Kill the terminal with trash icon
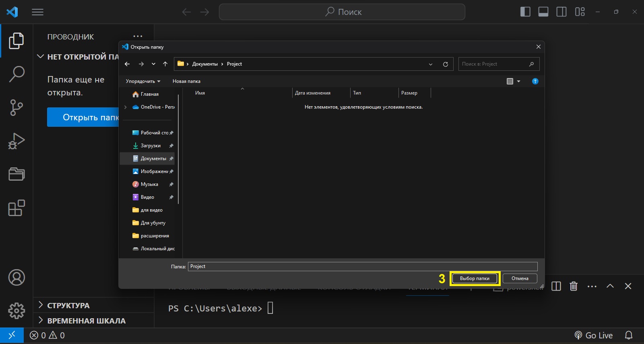The height and width of the screenshot is (344, 644). point(574,286)
